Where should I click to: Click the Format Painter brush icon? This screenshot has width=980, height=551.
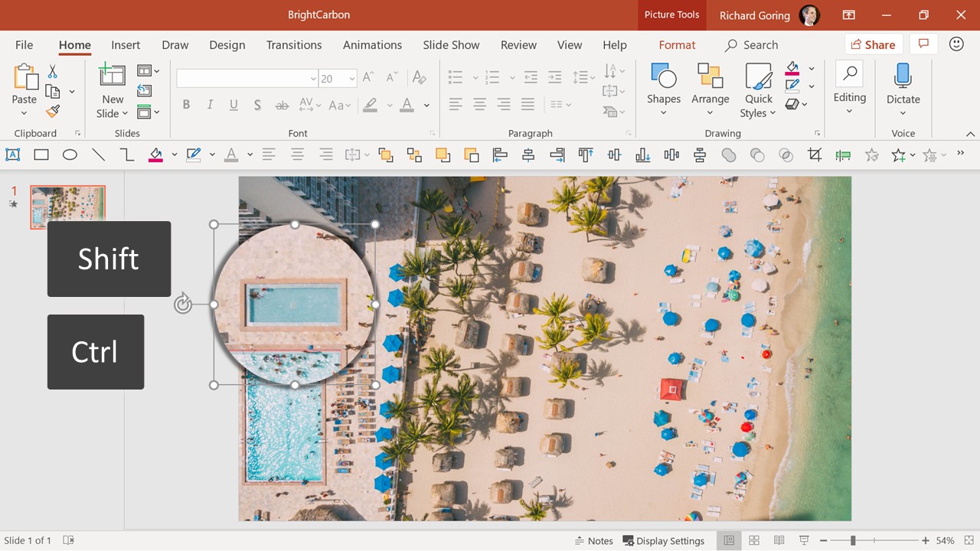tap(52, 112)
